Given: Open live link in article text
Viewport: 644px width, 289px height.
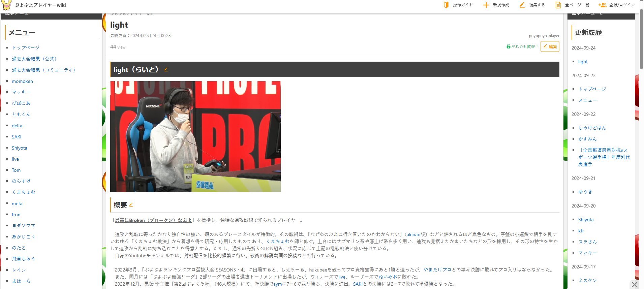Looking at the screenshot, I should coord(342,277).
